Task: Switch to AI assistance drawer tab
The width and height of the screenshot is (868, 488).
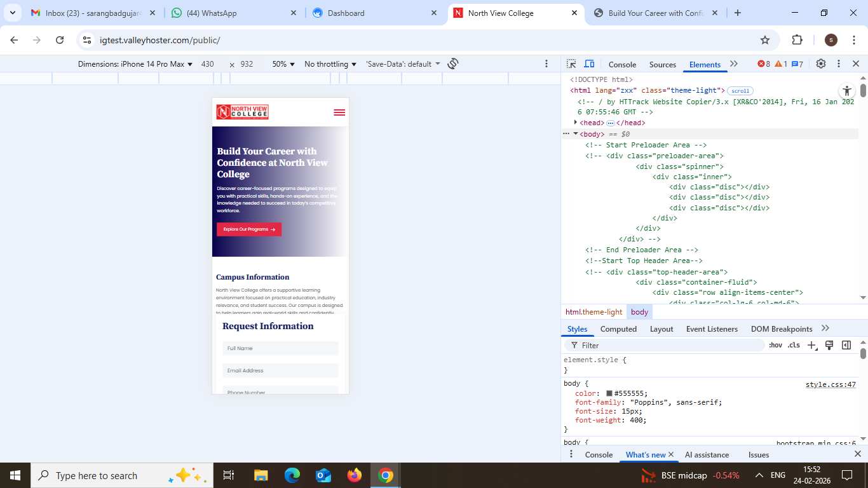Action: (x=707, y=454)
